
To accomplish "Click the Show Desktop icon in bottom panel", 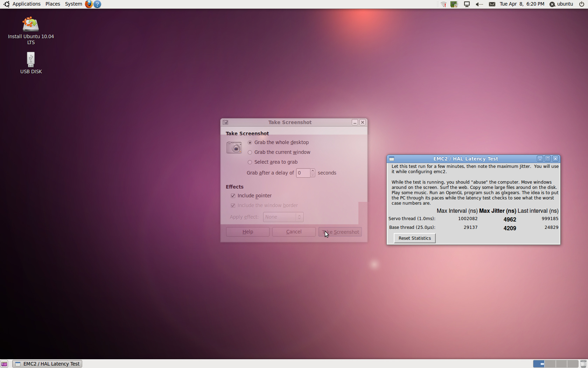I will pos(4,364).
